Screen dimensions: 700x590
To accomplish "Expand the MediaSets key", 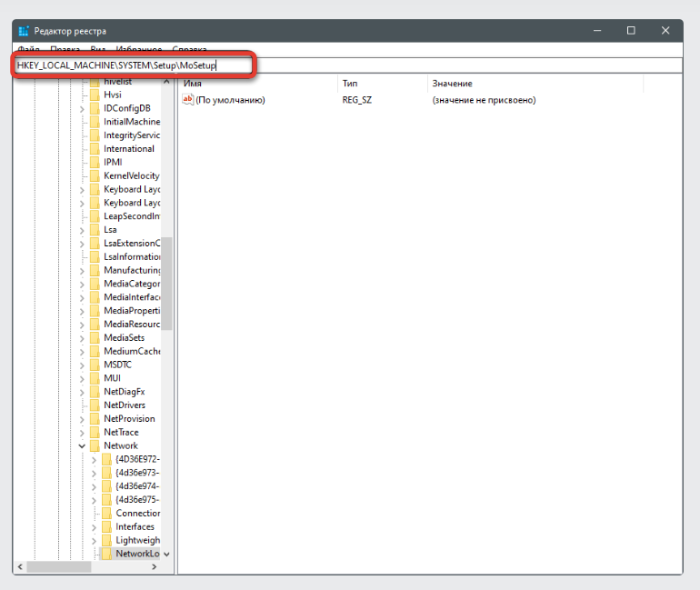I will [82, 338].
